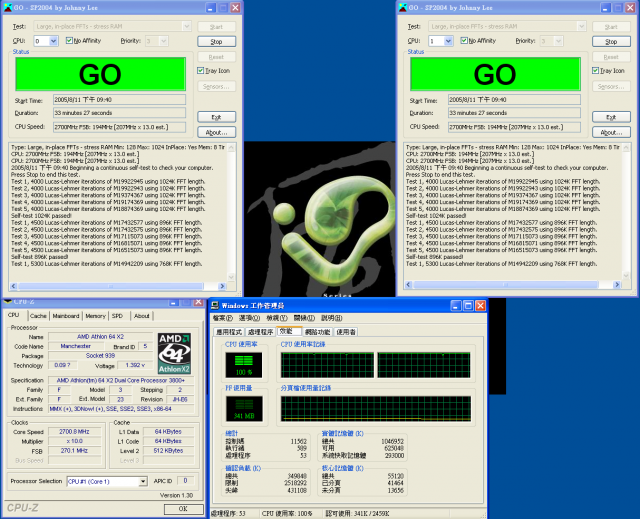The width and height of the screenshot is (640, 519).
Task: Click OK button in CPU-Z
Action: [183, 508]
